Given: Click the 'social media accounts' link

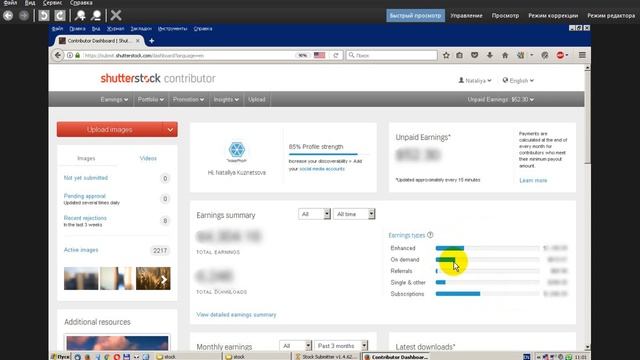Looking at the screenshot, I should pyautogui.click(x=322, y=169).
